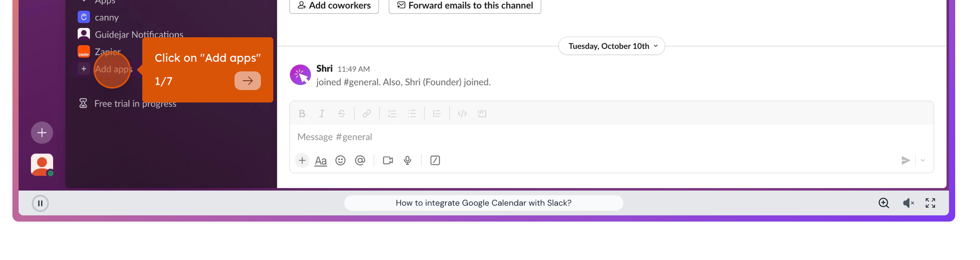Start a bulleted list

click(412, 114)
